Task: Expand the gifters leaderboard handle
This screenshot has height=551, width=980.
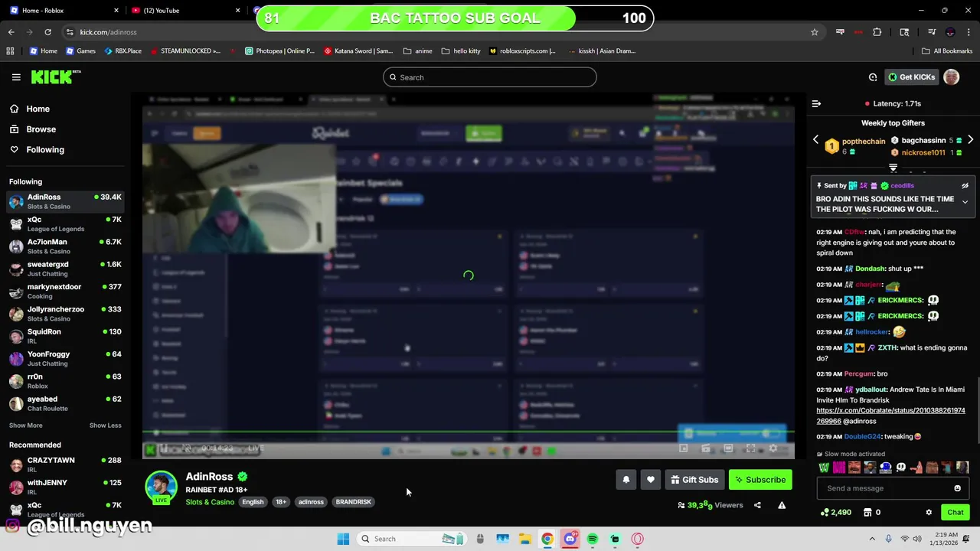Action: pos(893,168)
